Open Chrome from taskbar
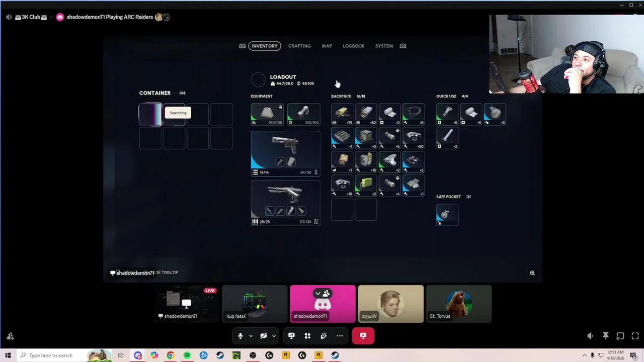Viewport: 644px width, 362px height. tap(171, 355)
